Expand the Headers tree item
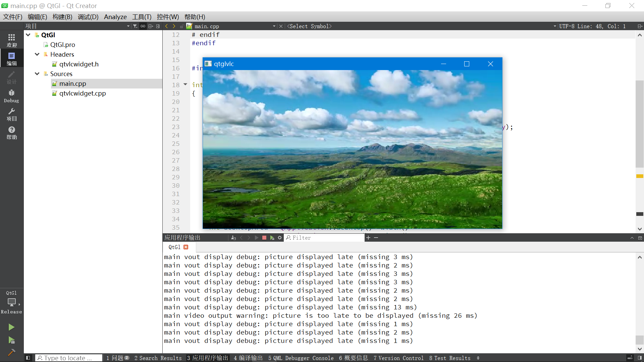This screenshot has height=362, width=644. [38, 54]
